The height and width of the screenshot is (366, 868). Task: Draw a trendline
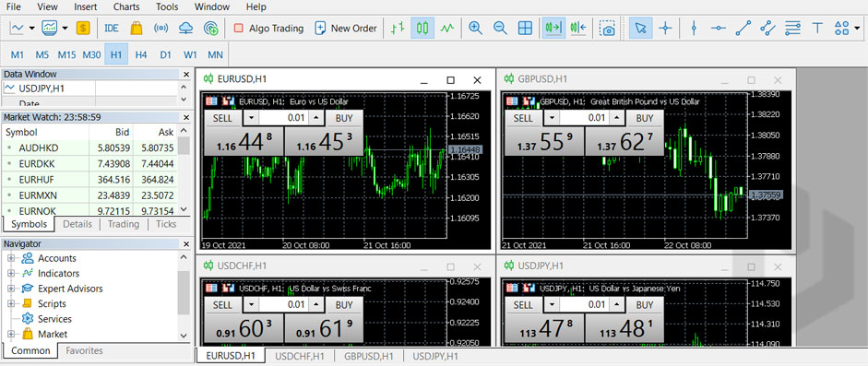pos(743,28)
